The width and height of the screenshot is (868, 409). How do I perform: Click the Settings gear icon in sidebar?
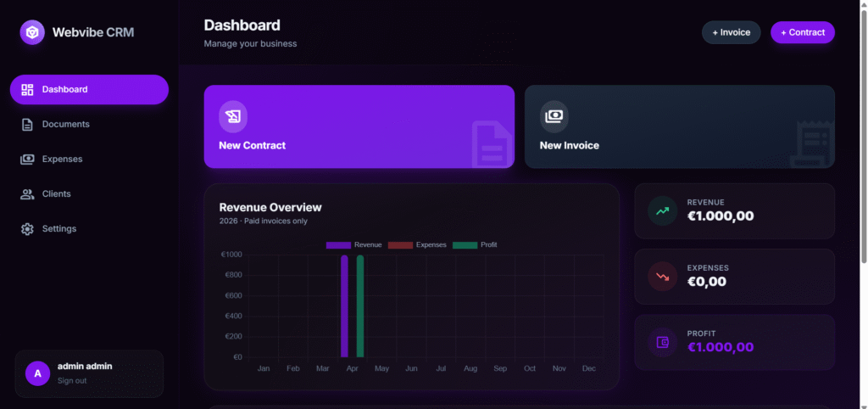(27, 229)
